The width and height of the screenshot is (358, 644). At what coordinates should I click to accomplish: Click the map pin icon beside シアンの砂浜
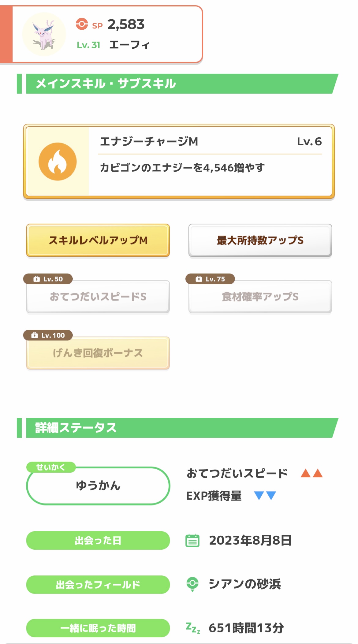click(192, 584)
